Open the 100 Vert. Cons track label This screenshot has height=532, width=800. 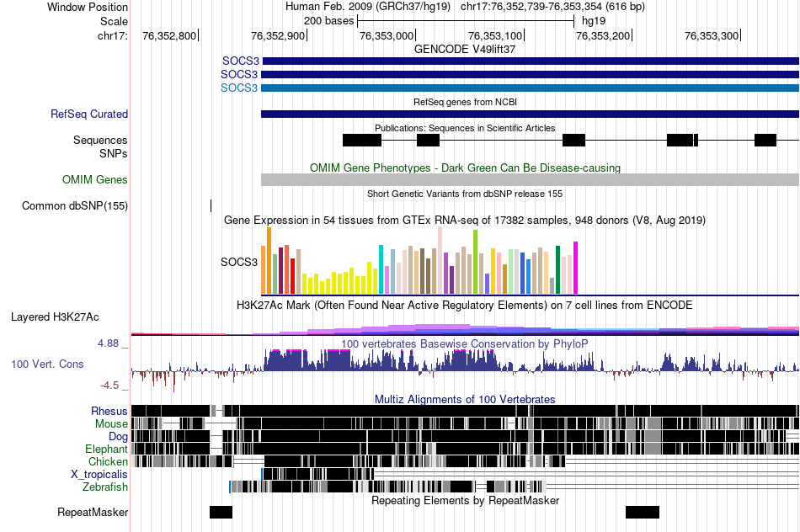[x=47, y=364]
